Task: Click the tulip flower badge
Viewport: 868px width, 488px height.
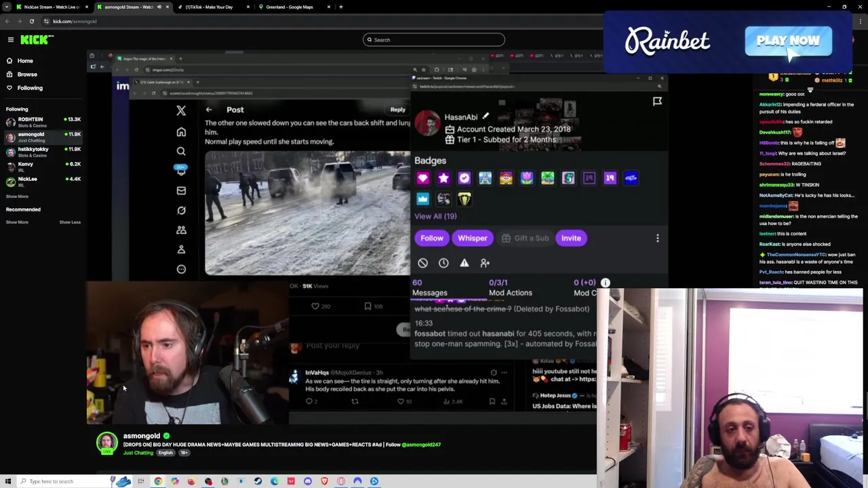Action: coord(527,178)
